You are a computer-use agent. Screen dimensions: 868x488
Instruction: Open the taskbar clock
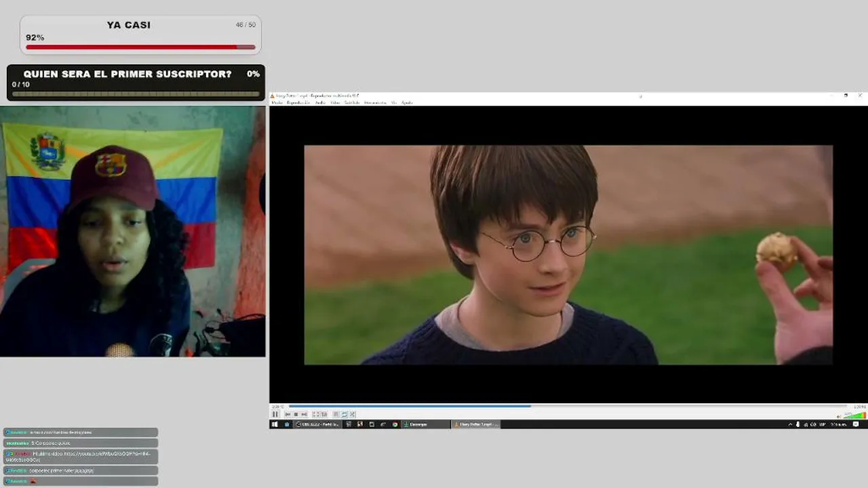coord(838,424)
